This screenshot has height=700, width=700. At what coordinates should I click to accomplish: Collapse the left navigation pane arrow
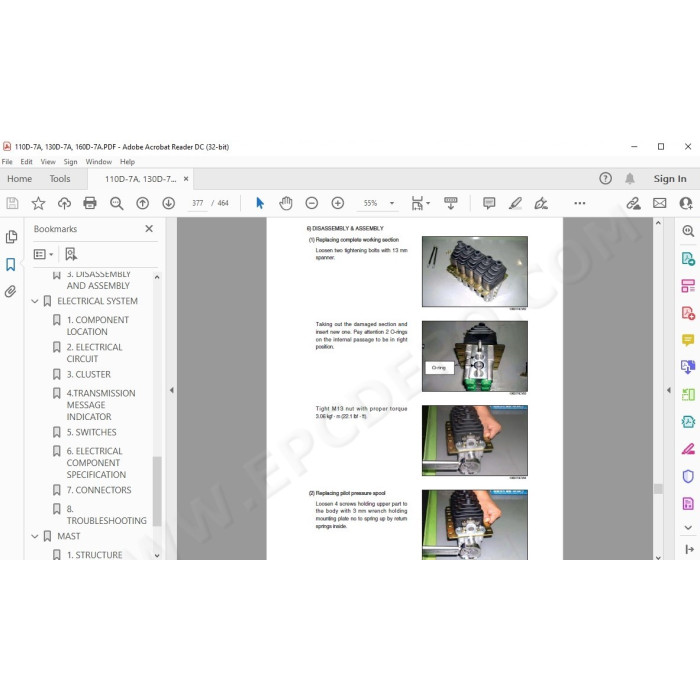[171, 390]
